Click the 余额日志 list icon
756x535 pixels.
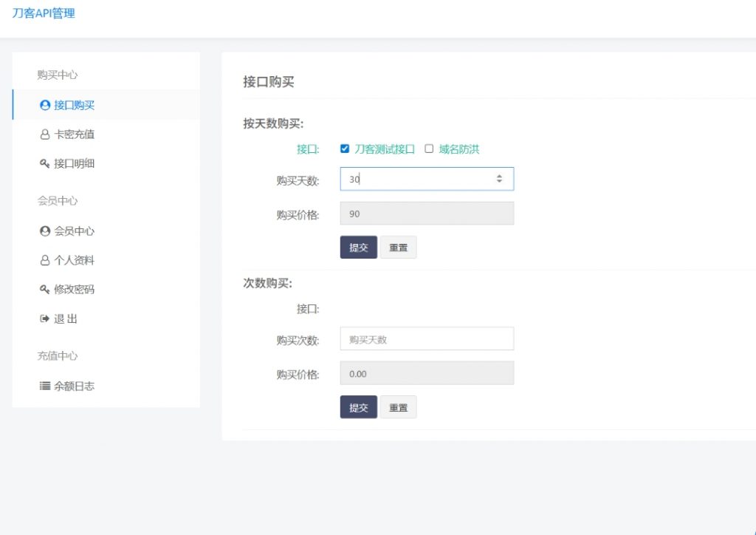(45, 386)
